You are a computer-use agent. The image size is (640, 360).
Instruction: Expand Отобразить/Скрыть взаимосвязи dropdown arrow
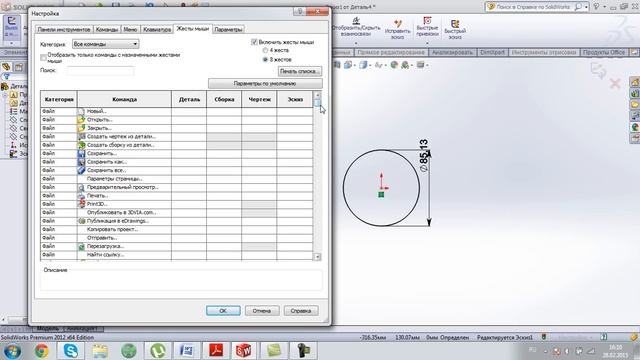coord(356,42)
